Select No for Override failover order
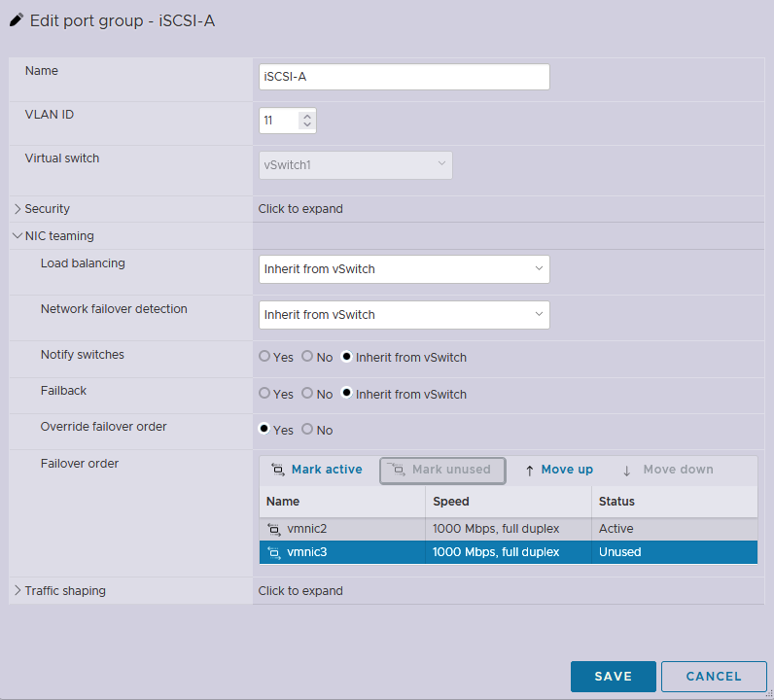 pyautogui.click(x=307, y=430)
